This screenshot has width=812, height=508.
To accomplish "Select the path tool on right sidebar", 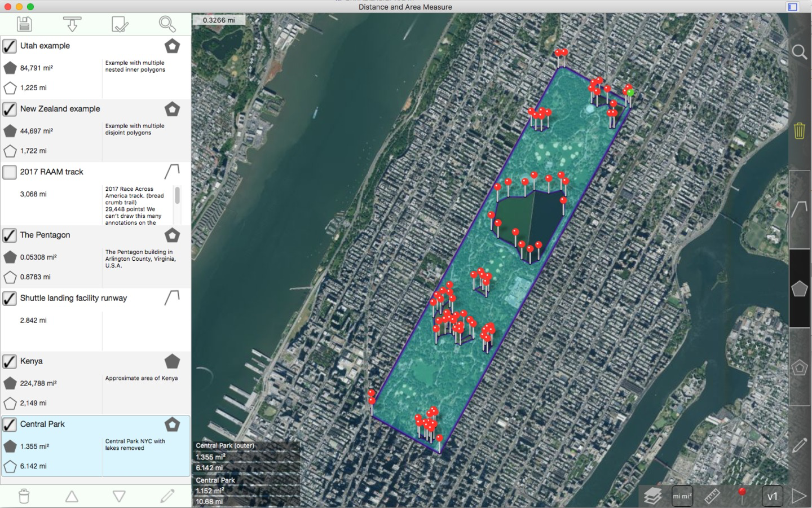I will pyautogui.click(x=800, y=209).
